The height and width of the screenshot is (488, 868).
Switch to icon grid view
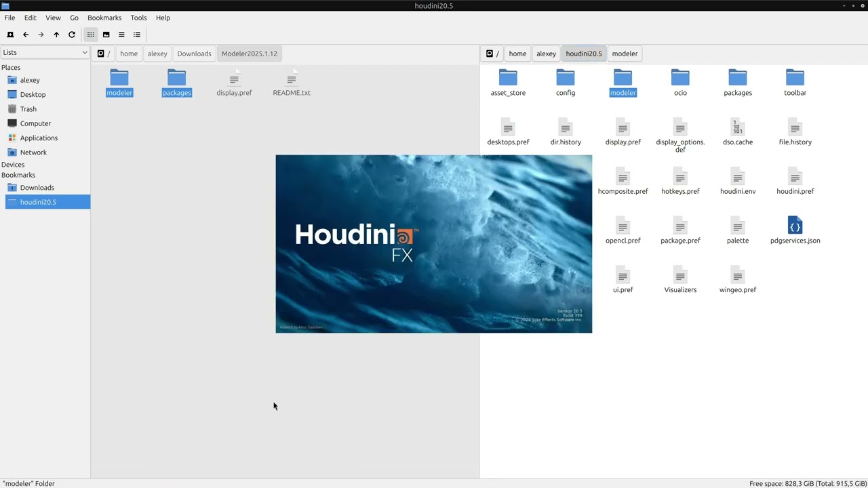[x=91, y=35]
